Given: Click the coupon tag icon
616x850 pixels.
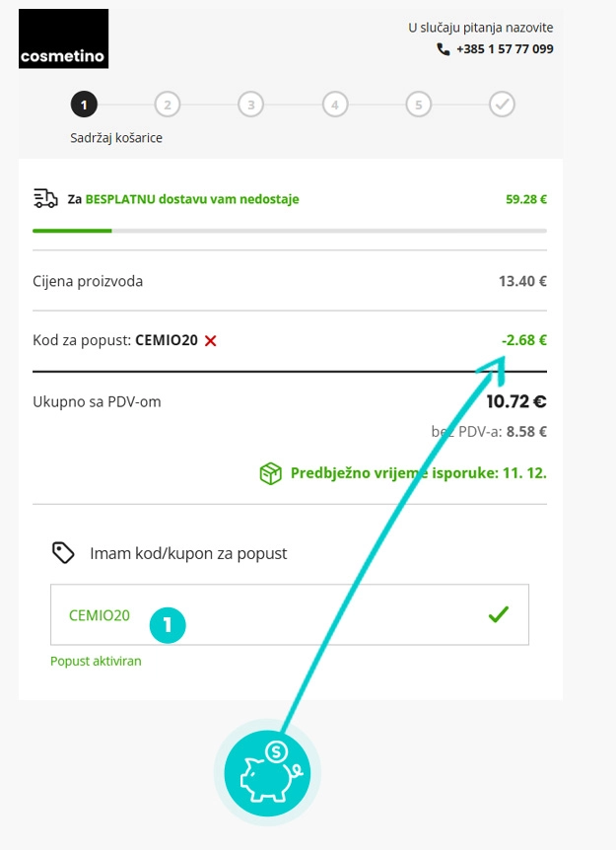Looking at the screenshot, I should tap(63, 553).
